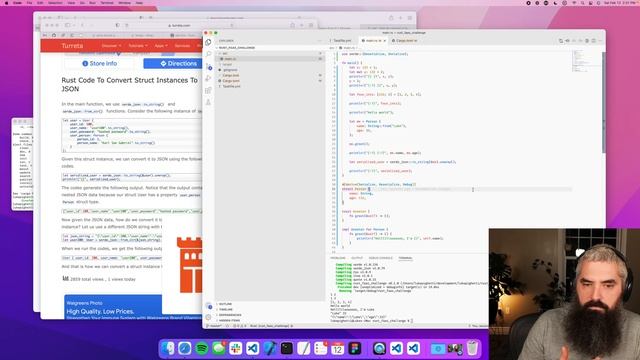The width and height of the screenshot is (640, 360).
Task: Open the Testing flask view
Action: click(209, 102)
